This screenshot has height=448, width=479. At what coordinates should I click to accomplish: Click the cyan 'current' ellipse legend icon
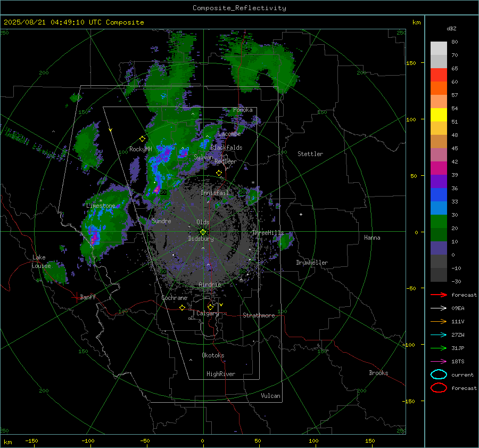click(439, 374)
